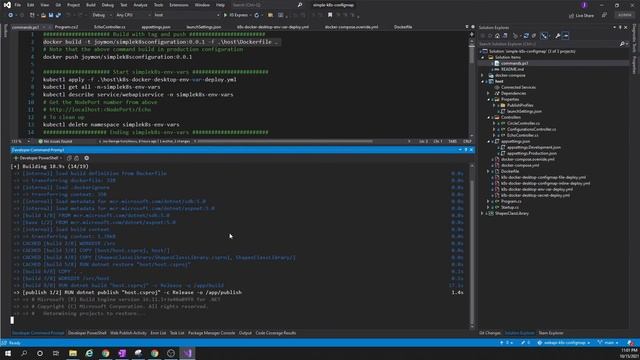The width and height of the screenshot is (640, 360).
Task: Click terminal settings gear icon
Action: point(87,158)
